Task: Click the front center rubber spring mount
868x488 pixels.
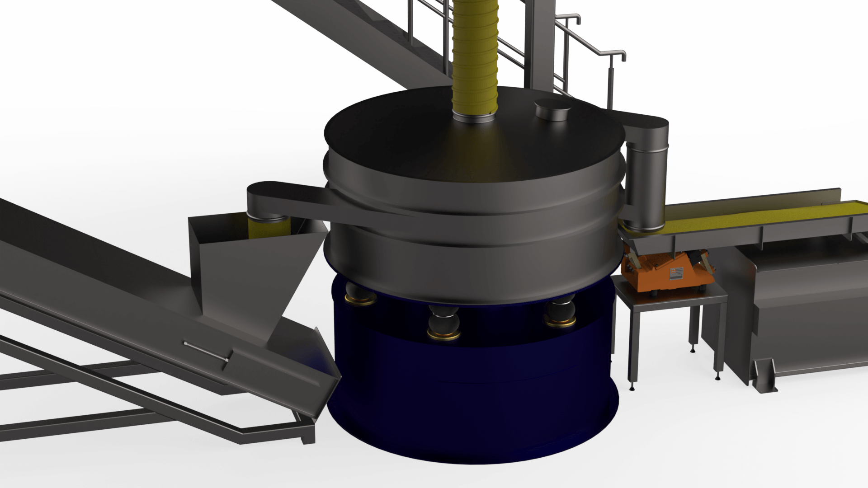Action: [443, 323]
